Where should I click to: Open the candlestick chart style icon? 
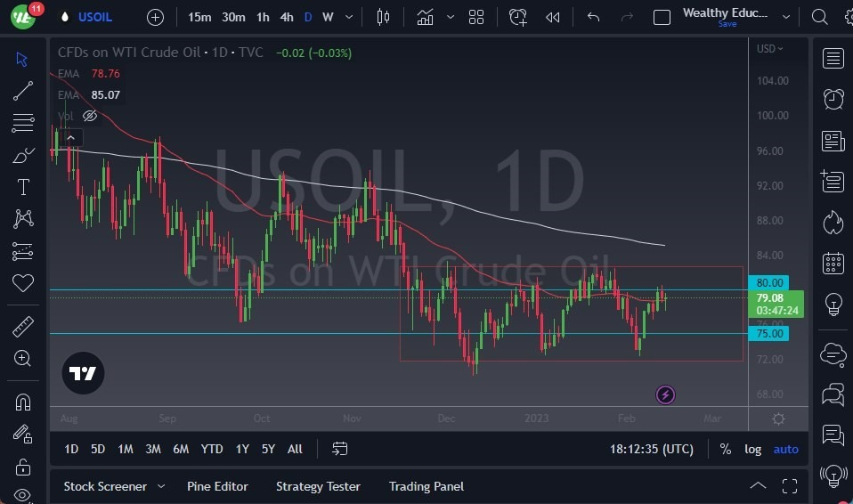[x=384, y=17]
